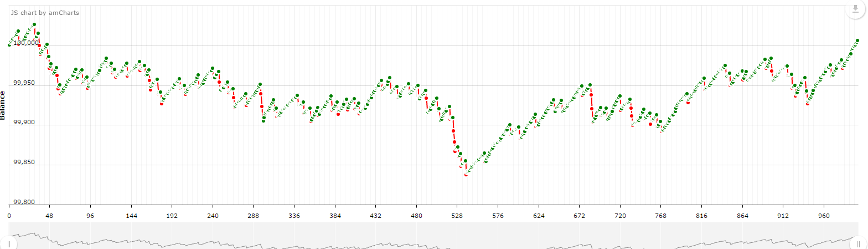Click the chart scrollbar preview area
Image resolution: width=868 pixels, height=249 pixels.
[x=433, y=236]
